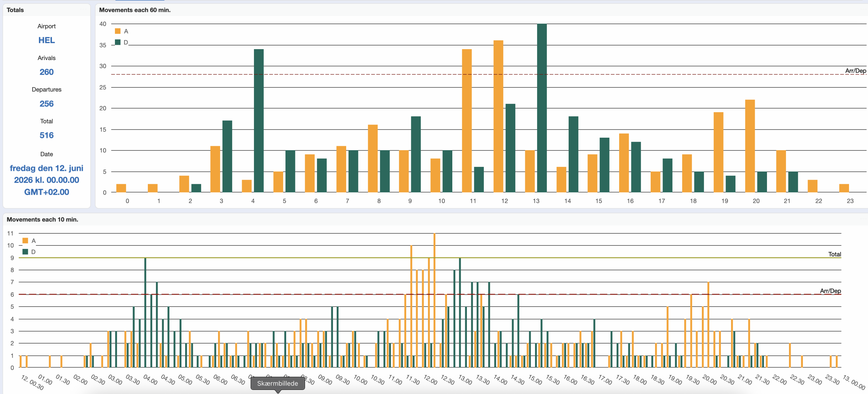This screenshot has height=394, width=868.
Task: Click the arrivals count 260
Action: (46, 72)
